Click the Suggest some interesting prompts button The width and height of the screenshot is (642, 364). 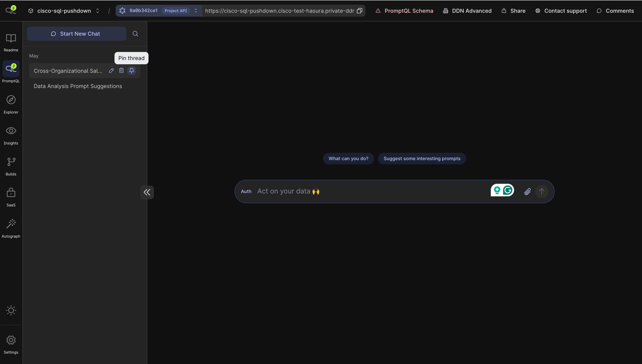click(422, 158)
